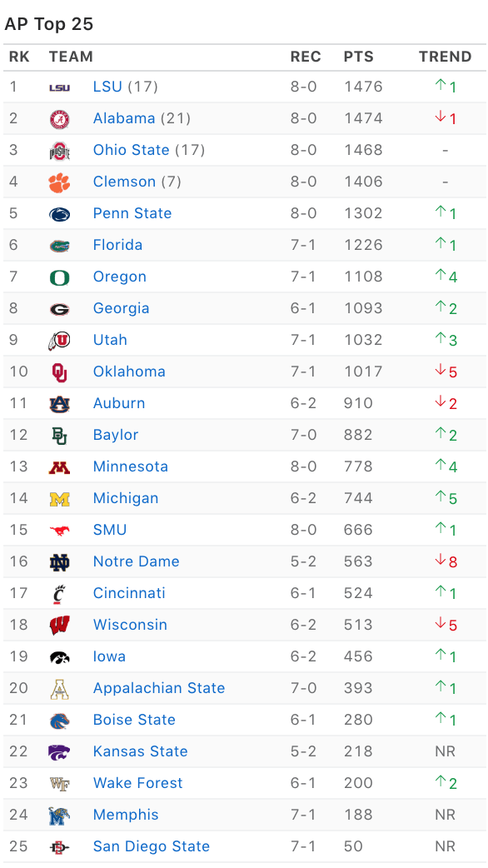The image size is (488, 868).
Task: Open the Penn State team link
Action: click(132, 213)
